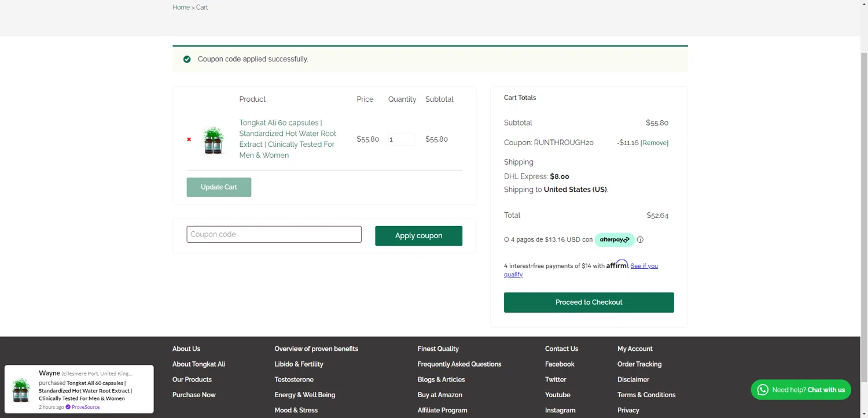Click the coupon discount -$11.16 value
Viewport: 868px width, 418px height.
pos(627,143)
